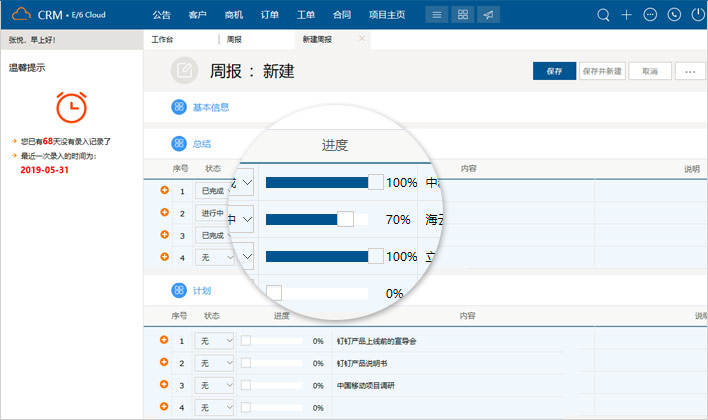Click the phone icon in top bar
Screen dimensions: 708x420
(x=674, y=15)
